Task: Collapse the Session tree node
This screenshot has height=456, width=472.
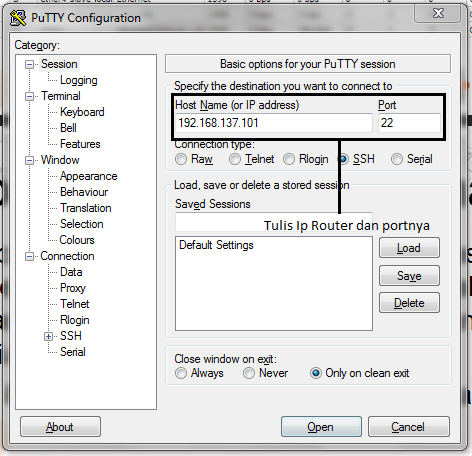Action: click(x=30, y=64)
